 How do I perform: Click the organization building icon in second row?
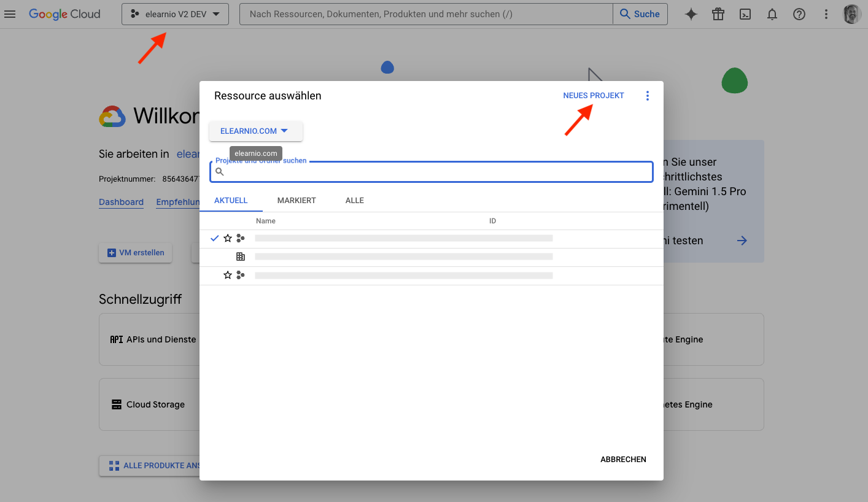tap(241, 257)
